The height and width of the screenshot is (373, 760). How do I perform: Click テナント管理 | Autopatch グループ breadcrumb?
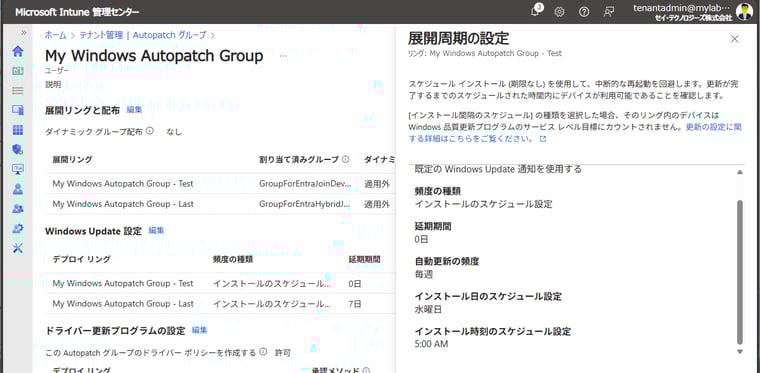[142, 35]
